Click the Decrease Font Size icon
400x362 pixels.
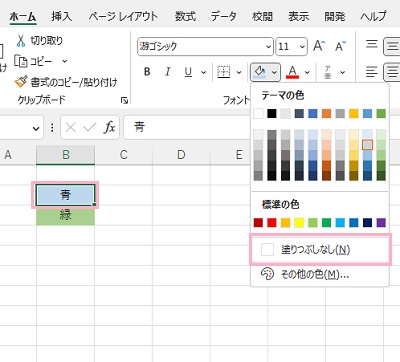340,46
